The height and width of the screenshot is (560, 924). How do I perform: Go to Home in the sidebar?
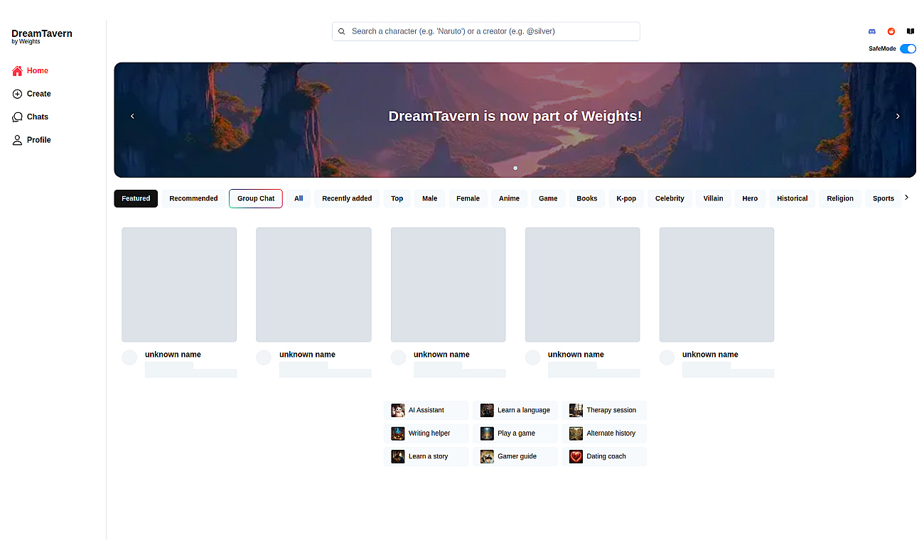click(31, 71)
